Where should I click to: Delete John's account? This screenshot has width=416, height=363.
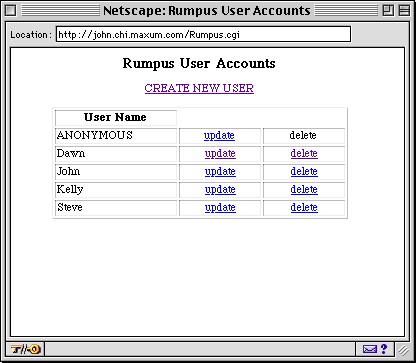pos(304,171)
